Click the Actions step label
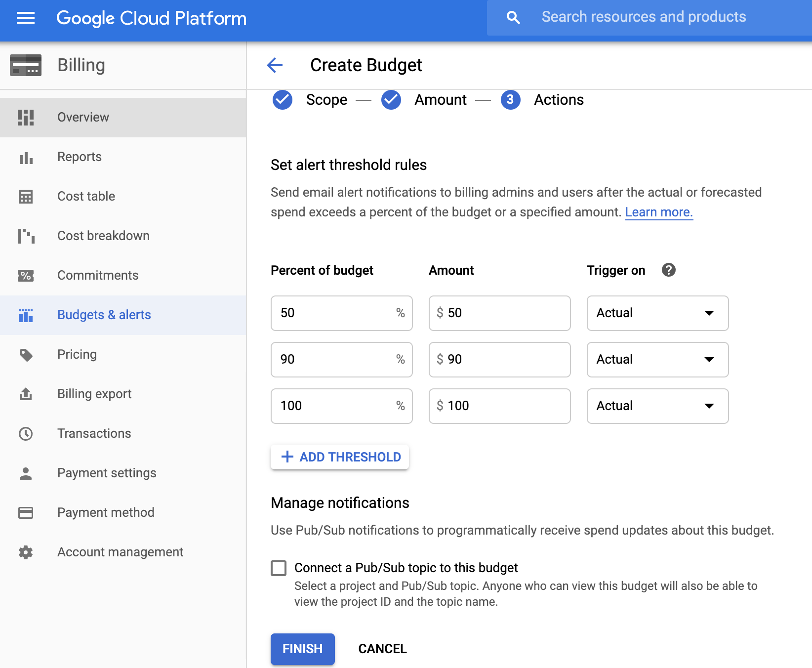812x668 pixels. point(559,100)
